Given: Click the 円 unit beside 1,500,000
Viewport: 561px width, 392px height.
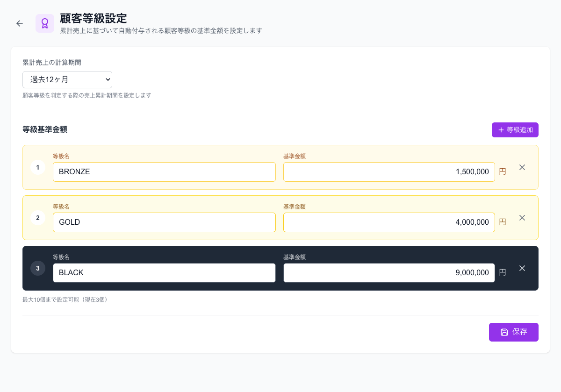Looking at the screenshot, I should tap(503, 172).
